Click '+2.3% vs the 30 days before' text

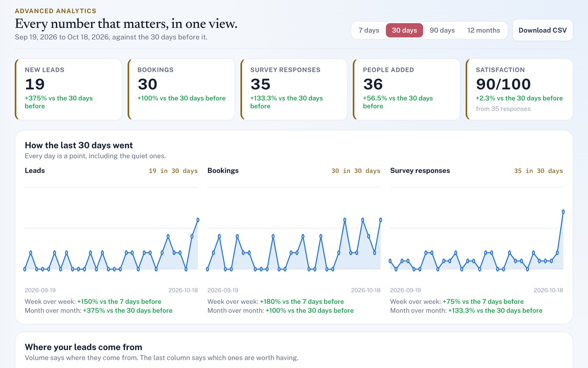pos(519,98)
